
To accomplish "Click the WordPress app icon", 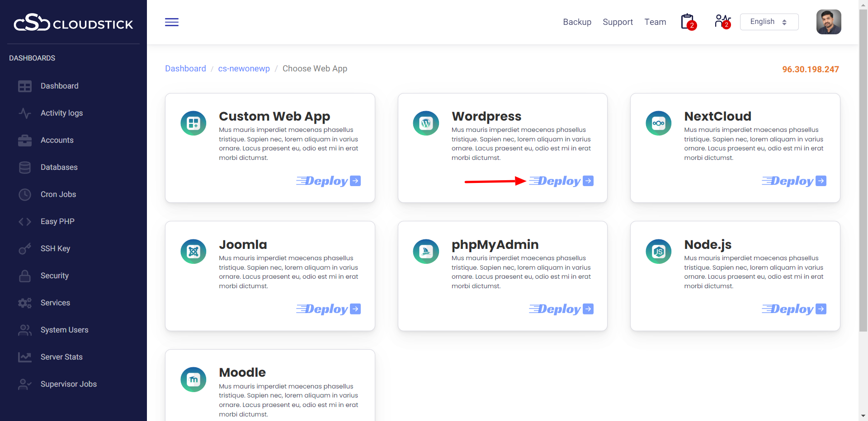I will click(426, 123).
